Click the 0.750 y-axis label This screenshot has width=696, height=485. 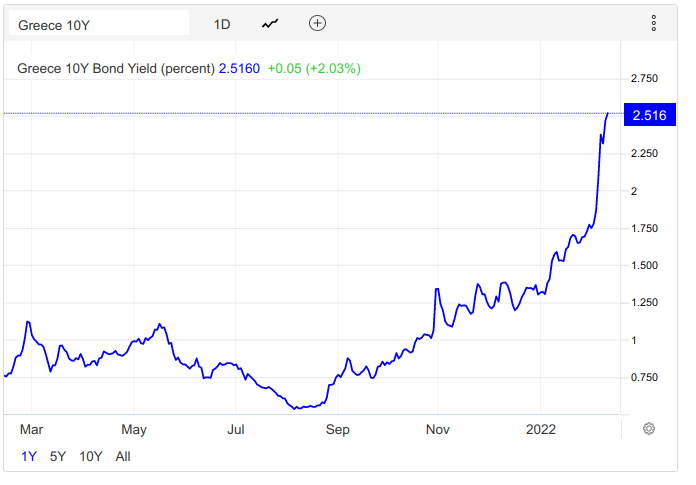[645, 378]
